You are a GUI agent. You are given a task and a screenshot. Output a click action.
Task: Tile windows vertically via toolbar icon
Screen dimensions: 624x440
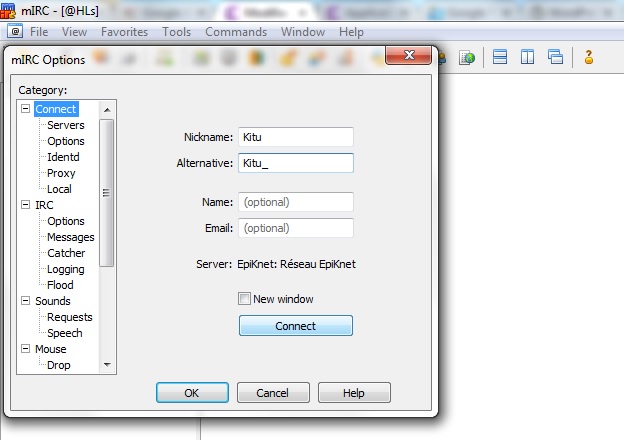pos(527,57)
